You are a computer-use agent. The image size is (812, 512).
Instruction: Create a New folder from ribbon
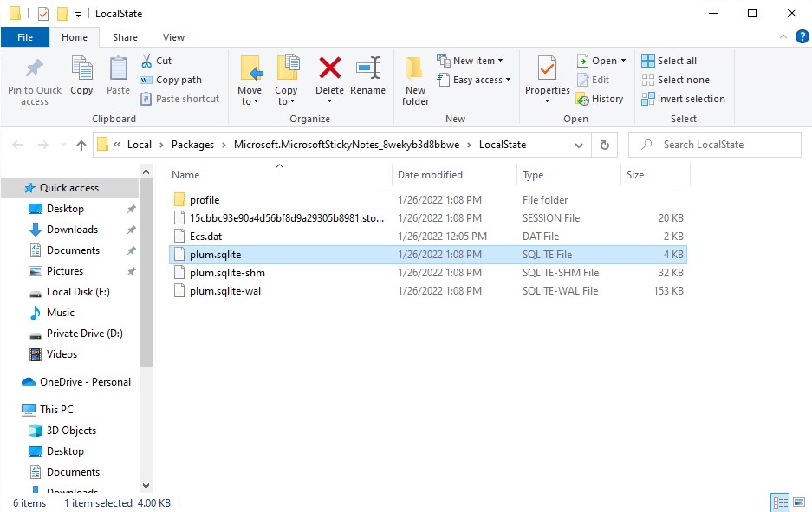pyautogui.click(x=415, y=80)
